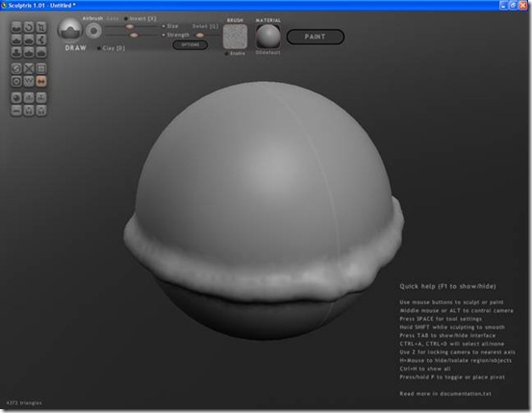Click the Reduce Selected crossed icon
This screenshot has width=532, height=413.
pyautogui.click(x=29, y=68)
